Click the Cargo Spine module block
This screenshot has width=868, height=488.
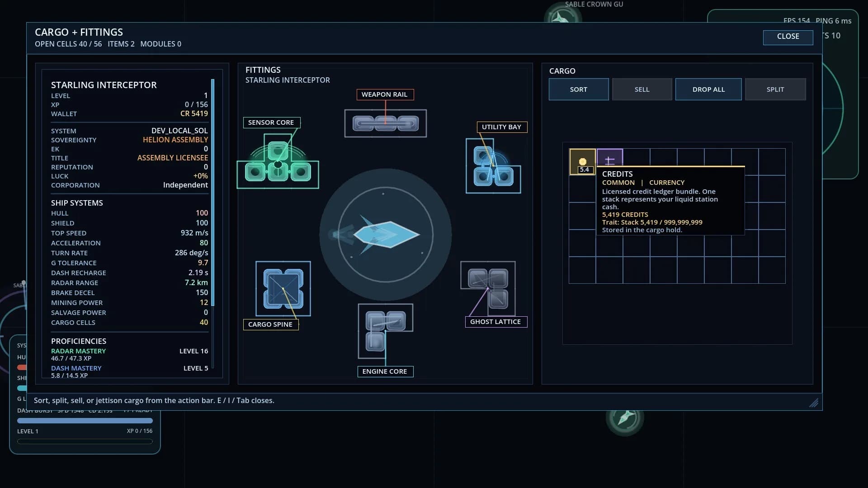click(283, 289)
